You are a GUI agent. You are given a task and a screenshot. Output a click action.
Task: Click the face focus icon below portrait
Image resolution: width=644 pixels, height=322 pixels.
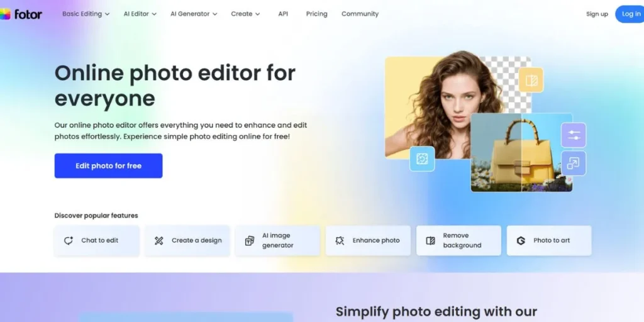click(422, 159)
